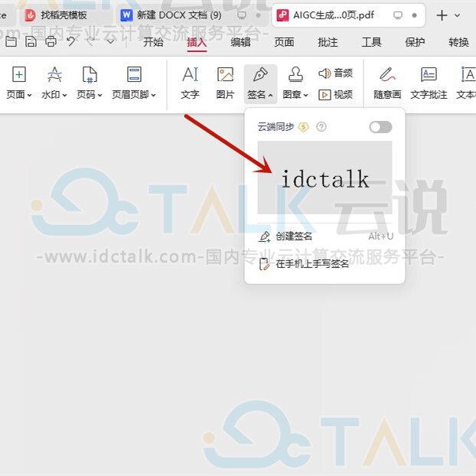Expand the 图章 dropdown arrow

click(305, 96)
